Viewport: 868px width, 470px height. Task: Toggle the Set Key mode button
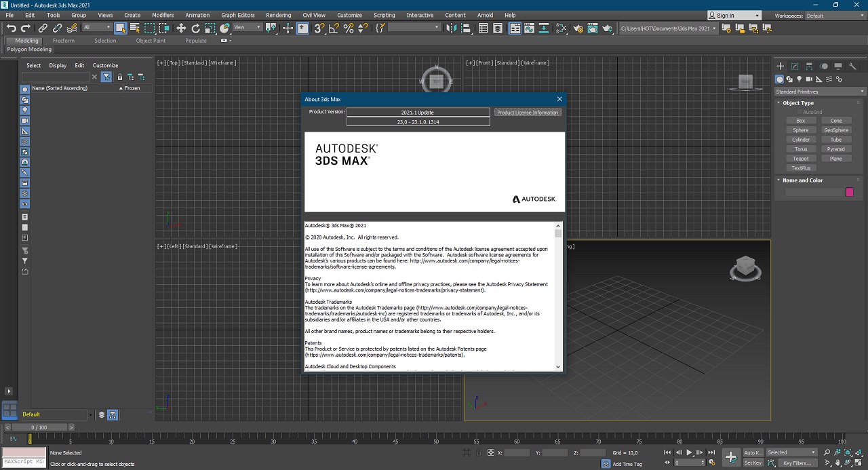pos(753,463)
